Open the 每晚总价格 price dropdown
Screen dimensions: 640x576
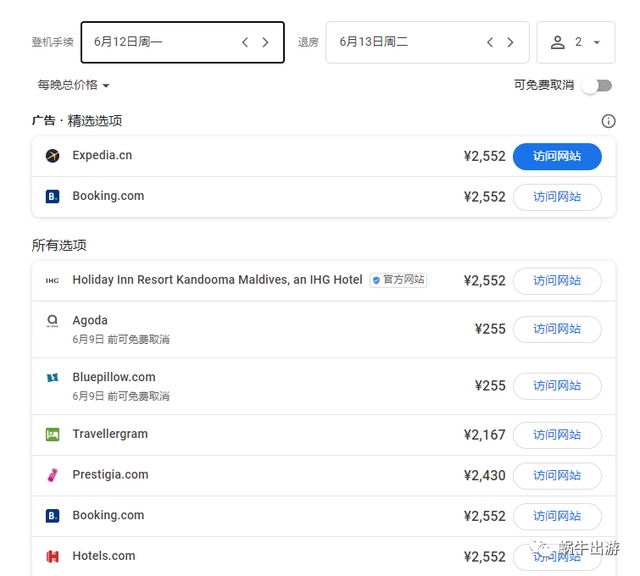[73, 85]
